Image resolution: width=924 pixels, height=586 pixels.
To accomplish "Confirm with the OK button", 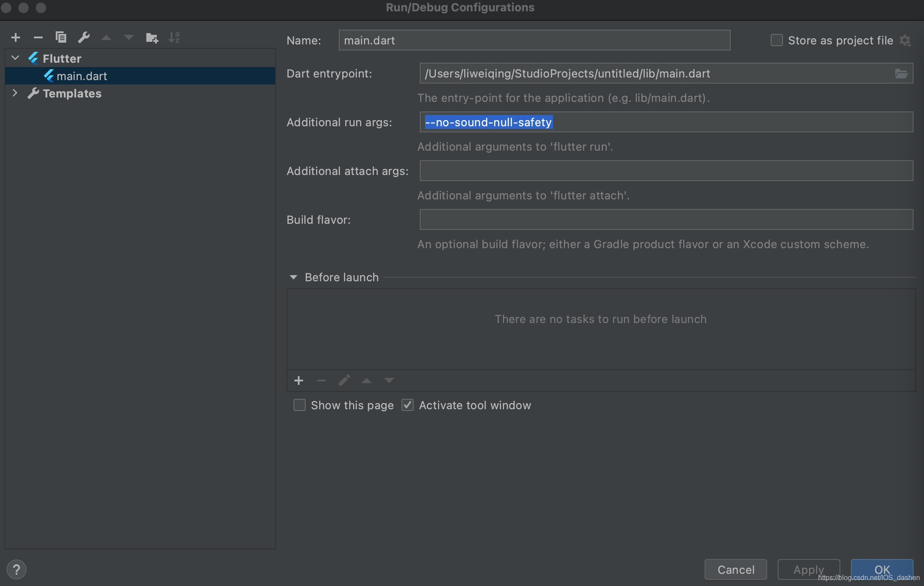I will [x=882, y=569].
